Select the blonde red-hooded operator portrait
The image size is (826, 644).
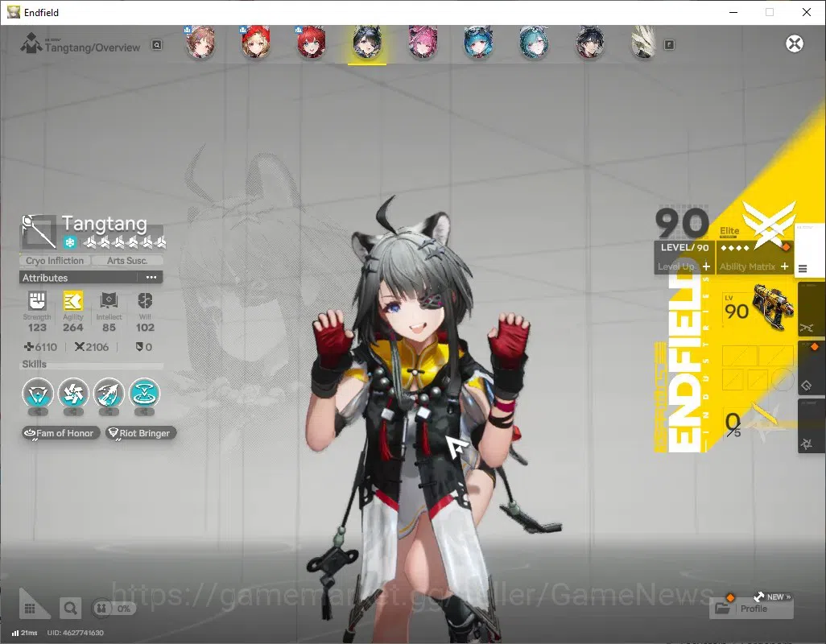coord(255,43)
